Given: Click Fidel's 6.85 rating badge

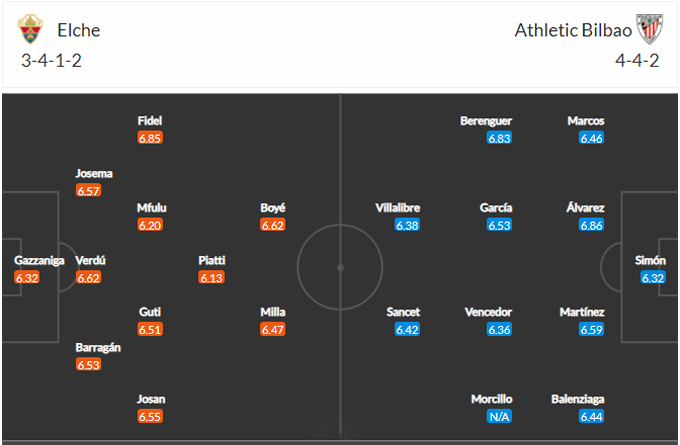Looking at the screenshot, I should click(x=150, y=138).
